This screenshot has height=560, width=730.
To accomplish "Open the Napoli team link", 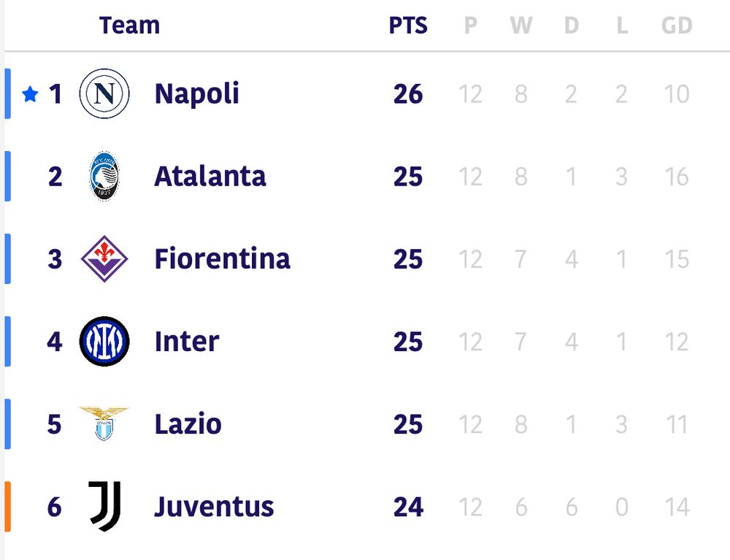I will (x=196, y=93).
